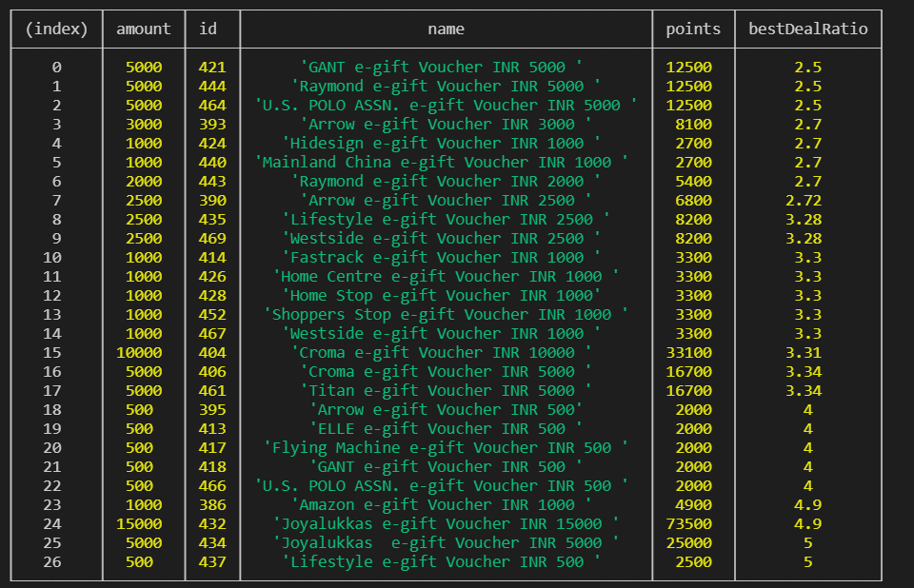
Task: Click the 'name' column header
Action: coord(446,29)
